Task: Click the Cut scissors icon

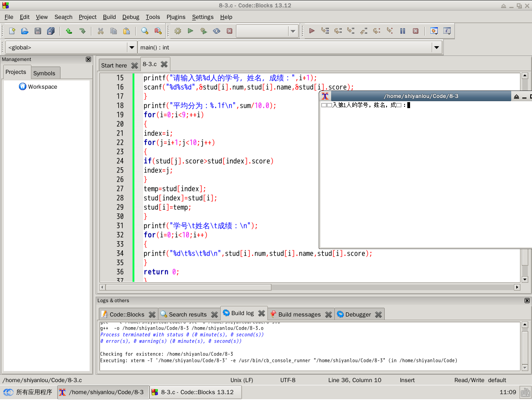Action: [100, 31]
